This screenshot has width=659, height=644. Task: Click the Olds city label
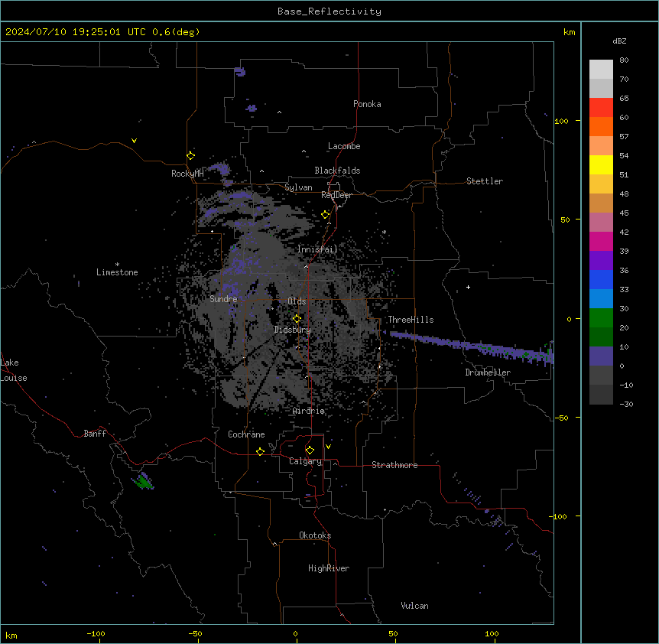point(297,301)
